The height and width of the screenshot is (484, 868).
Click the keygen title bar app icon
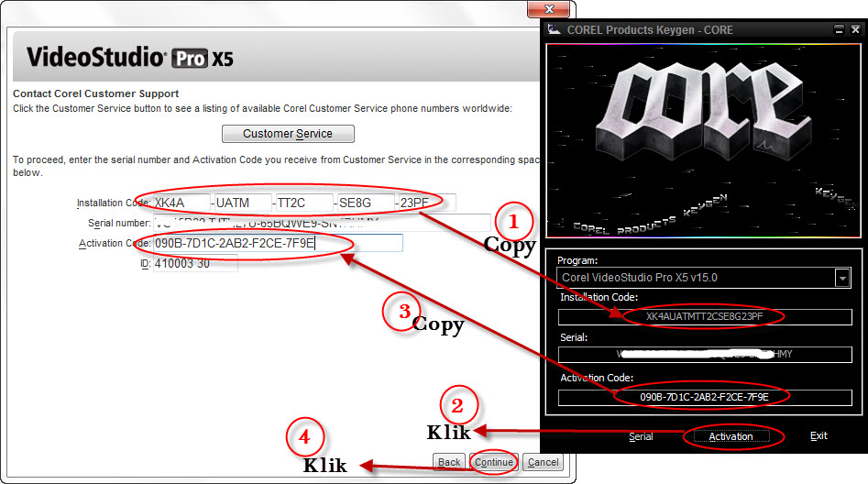[554, 29]
